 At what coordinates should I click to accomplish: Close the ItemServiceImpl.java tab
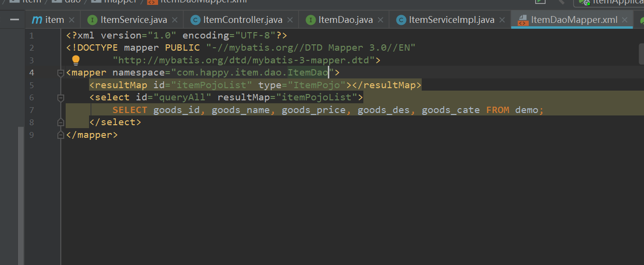pos(502,20)
